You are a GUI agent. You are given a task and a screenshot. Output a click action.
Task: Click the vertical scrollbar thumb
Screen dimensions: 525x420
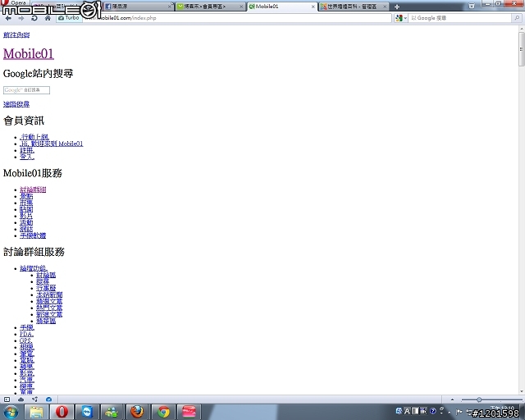pyautogui.click(x=522, y=49)
